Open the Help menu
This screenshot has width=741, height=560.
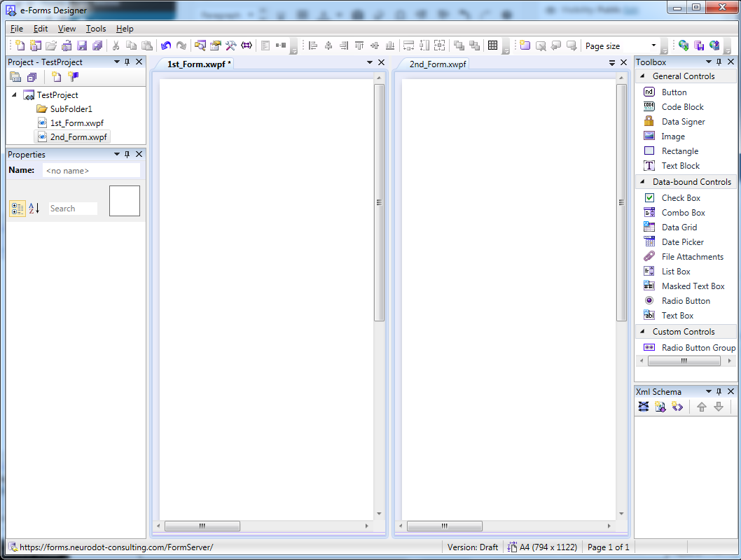click(x=125, y=29)
